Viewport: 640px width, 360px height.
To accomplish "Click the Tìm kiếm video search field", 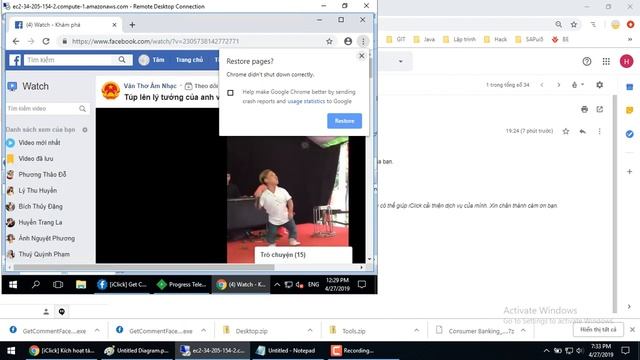I will pos(42,109).
